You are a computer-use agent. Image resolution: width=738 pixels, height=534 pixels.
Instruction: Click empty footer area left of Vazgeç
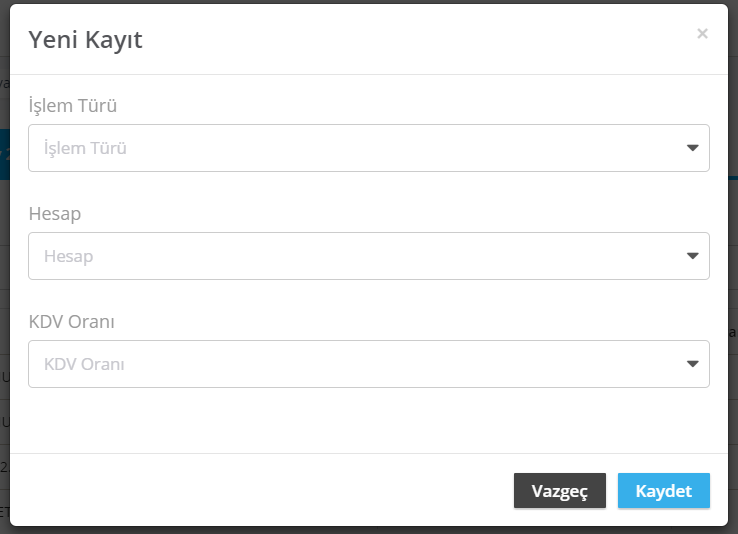click(261, 491)
